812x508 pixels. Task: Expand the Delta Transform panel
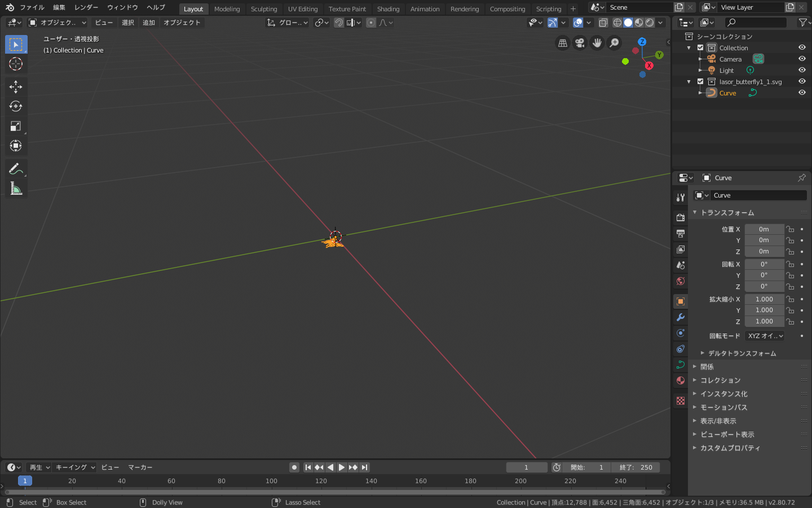742,353
